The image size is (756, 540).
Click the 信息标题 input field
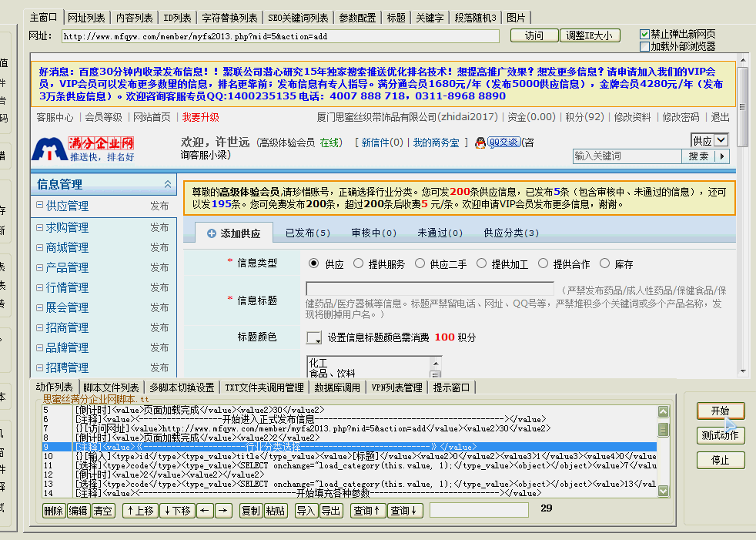[430, 289]
